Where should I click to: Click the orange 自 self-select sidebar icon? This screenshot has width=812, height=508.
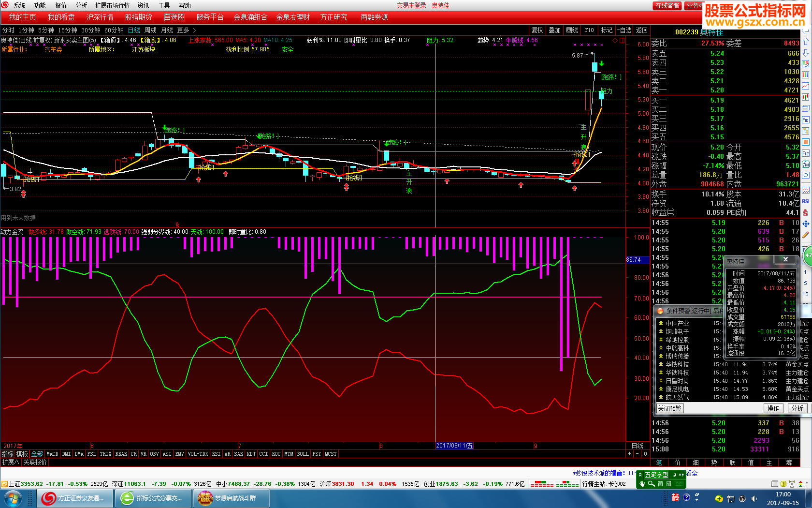[x=806, y=142]
